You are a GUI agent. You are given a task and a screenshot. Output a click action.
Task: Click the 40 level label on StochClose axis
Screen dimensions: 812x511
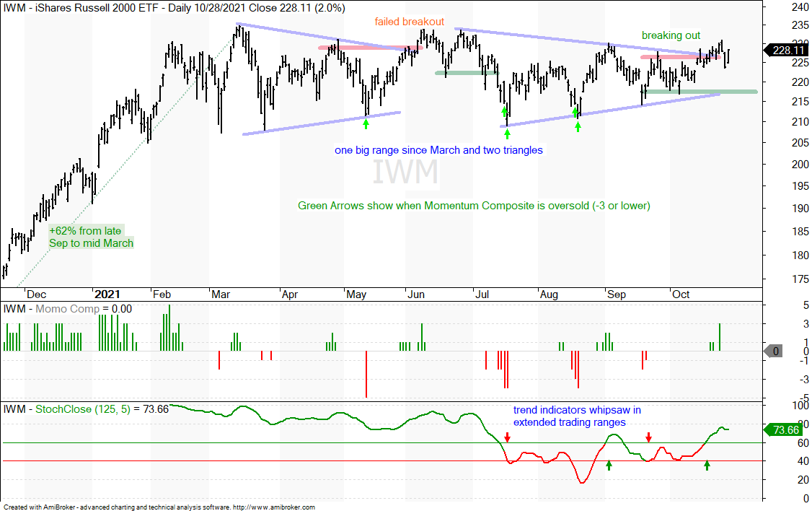(x=803, y=461)
